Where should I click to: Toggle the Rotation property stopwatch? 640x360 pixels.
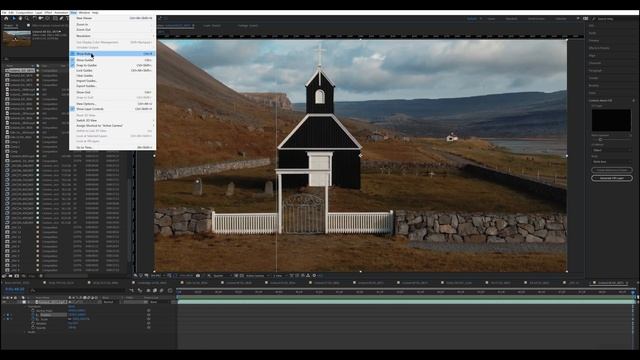click(33, 324)
